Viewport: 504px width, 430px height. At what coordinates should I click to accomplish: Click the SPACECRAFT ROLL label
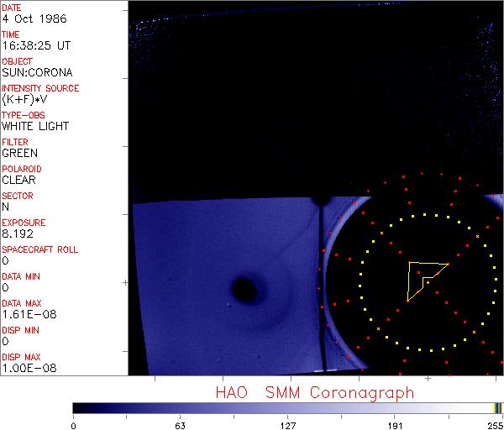(40, 249)
